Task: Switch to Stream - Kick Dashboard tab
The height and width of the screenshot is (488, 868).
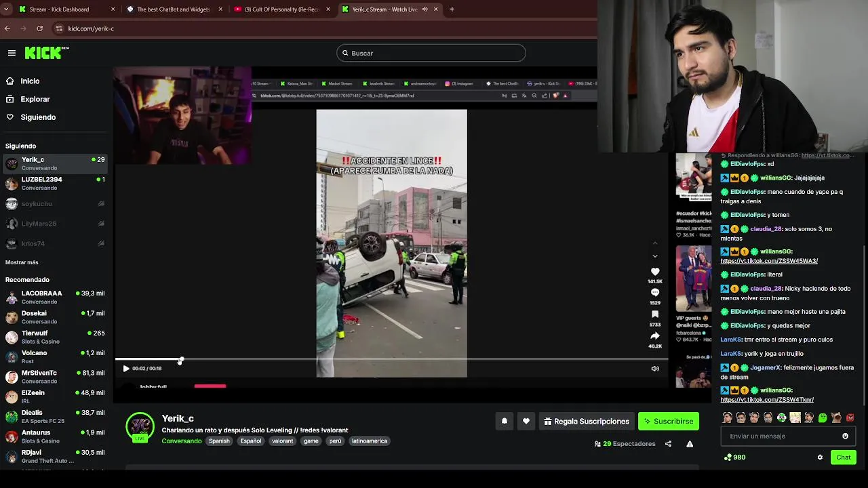Action: pos(66,9)
